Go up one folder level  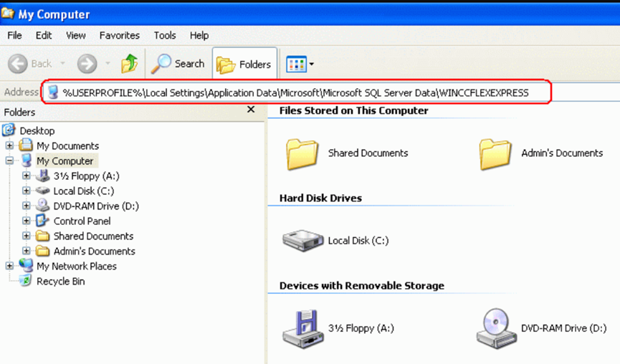(129, 64)
